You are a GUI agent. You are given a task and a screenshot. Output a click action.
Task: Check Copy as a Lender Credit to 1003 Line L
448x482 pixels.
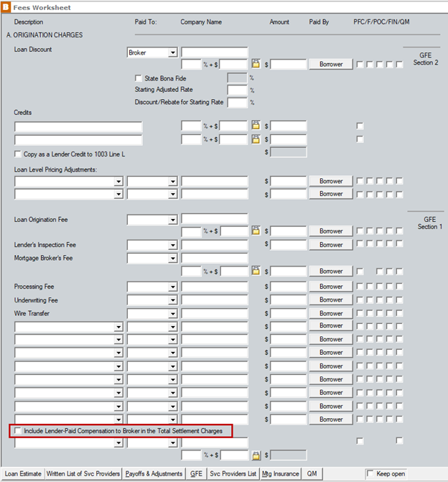[18, 154]
